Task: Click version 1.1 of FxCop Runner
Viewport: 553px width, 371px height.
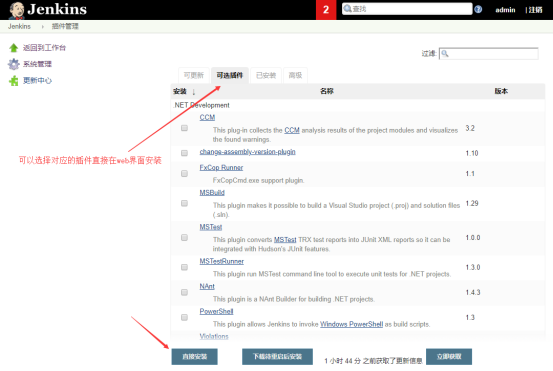Action: click(x=470, y=174)
